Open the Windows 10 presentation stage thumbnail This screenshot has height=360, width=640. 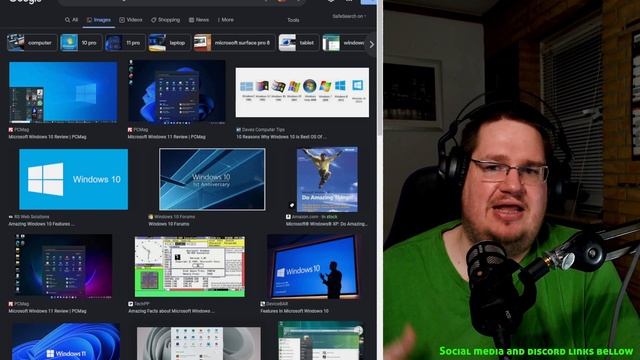313,267
